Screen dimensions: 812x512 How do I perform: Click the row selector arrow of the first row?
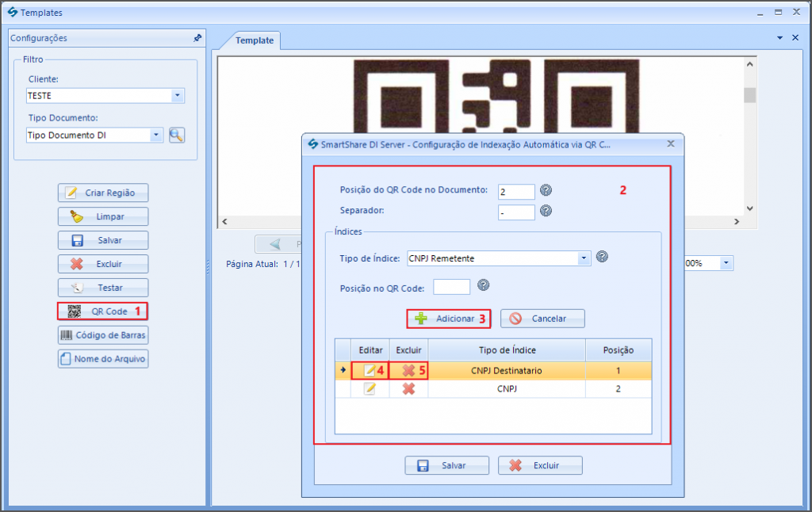tap(343, 370)
